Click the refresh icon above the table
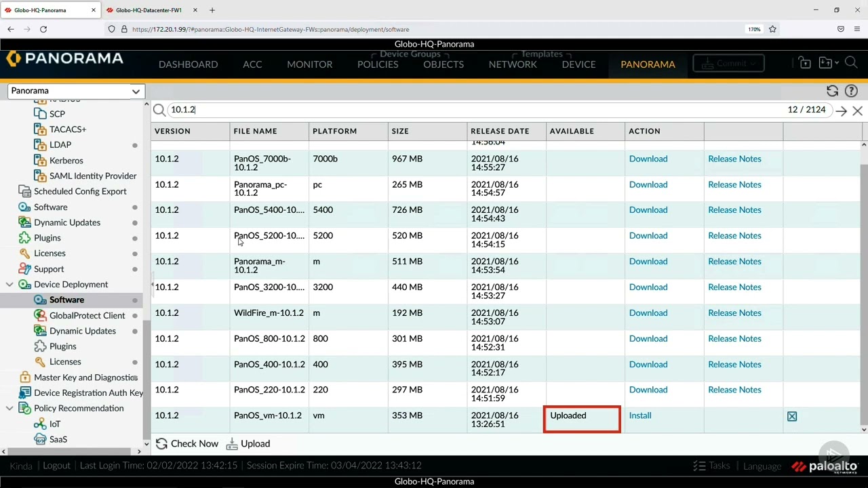Image resolution: width=868 pixels, height=488 pixels. [832, 91]
